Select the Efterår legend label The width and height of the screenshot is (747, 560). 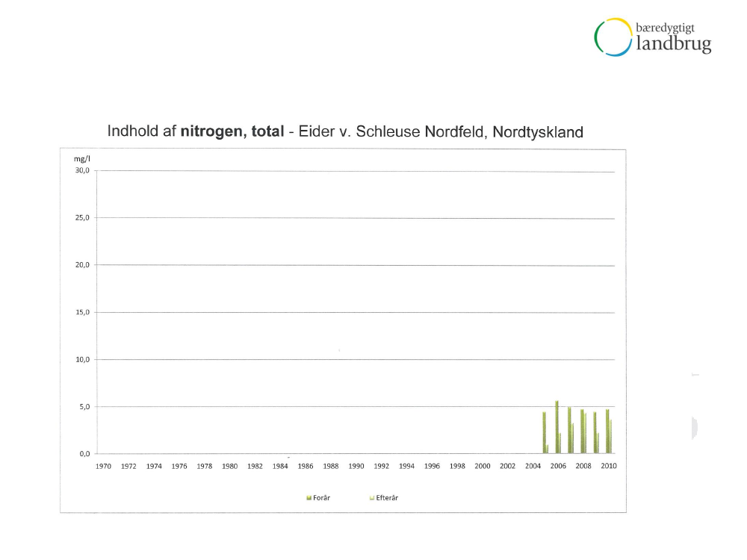[386, 498]
